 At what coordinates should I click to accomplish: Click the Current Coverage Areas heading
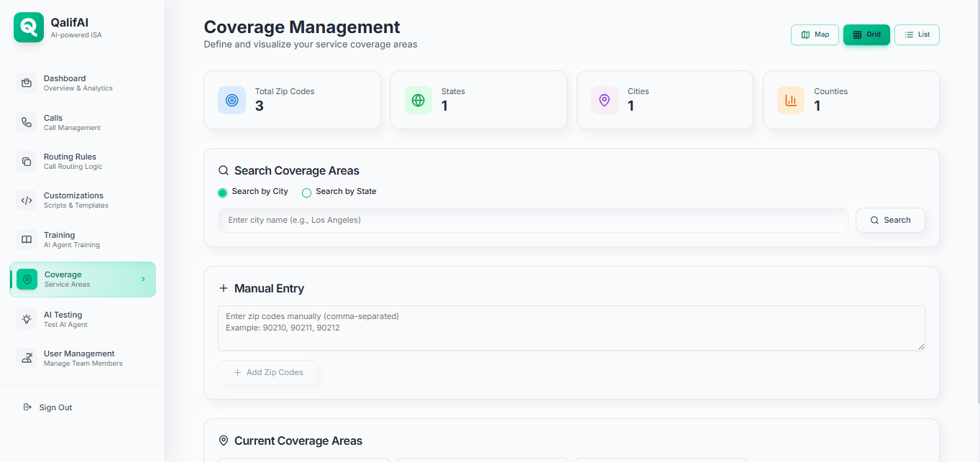pos(298,441)
